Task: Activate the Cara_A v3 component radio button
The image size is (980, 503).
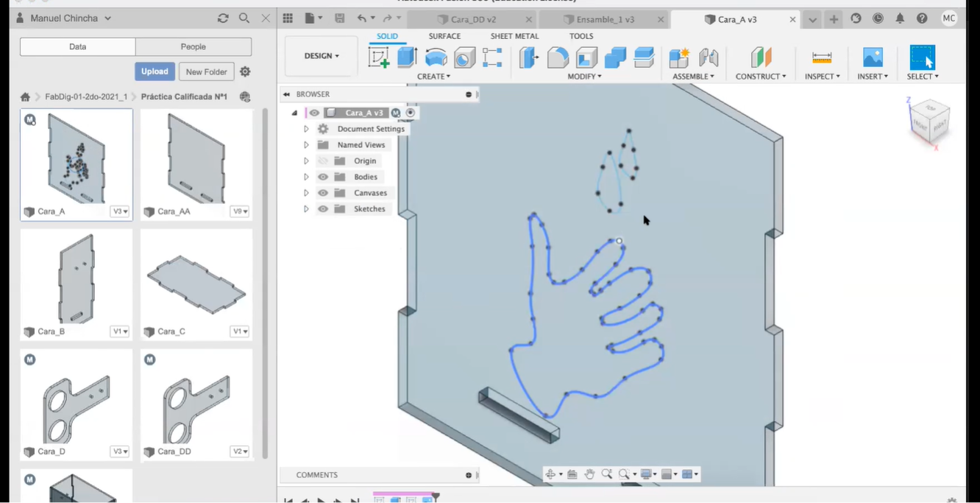Action: pos(411,113)
